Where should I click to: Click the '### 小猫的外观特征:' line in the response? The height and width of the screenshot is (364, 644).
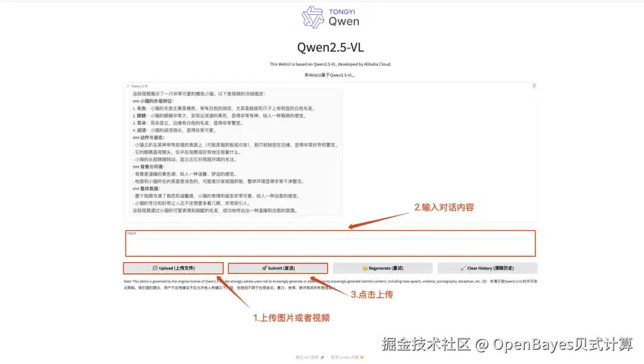[153, 101]
